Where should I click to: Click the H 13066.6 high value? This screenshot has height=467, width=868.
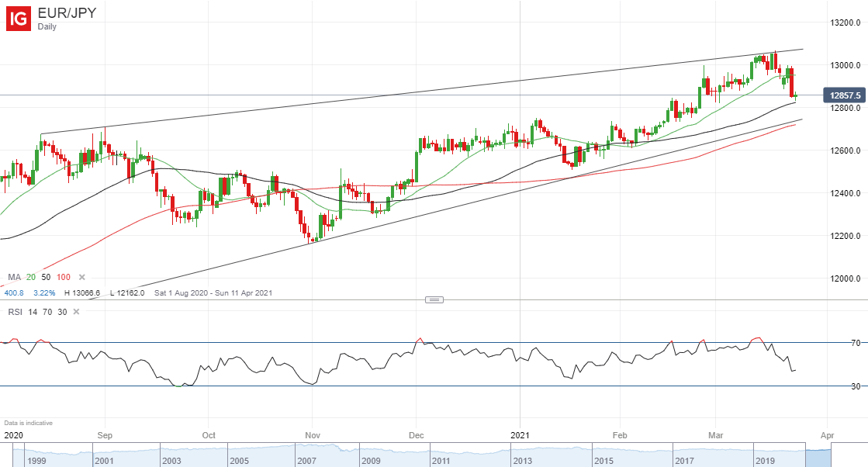(x=82, y=292)
